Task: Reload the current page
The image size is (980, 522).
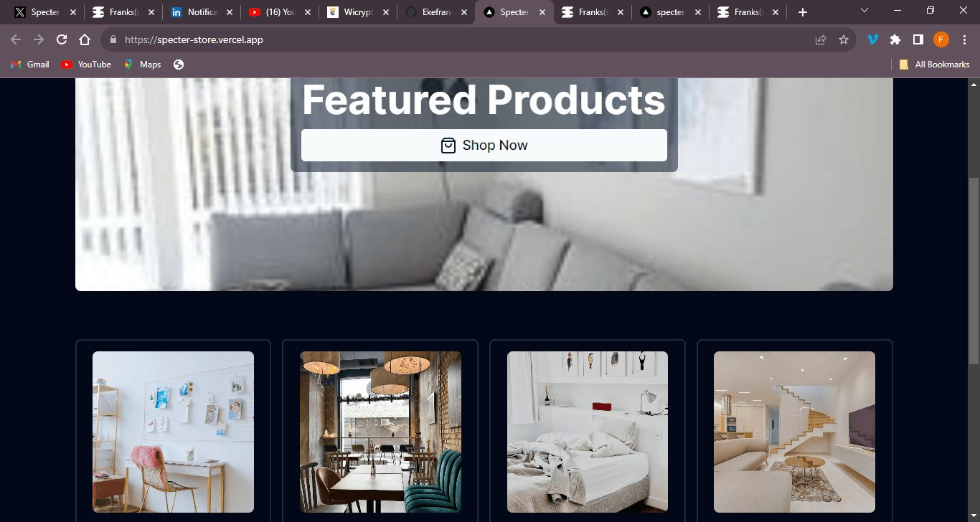Action: point(62,39)
